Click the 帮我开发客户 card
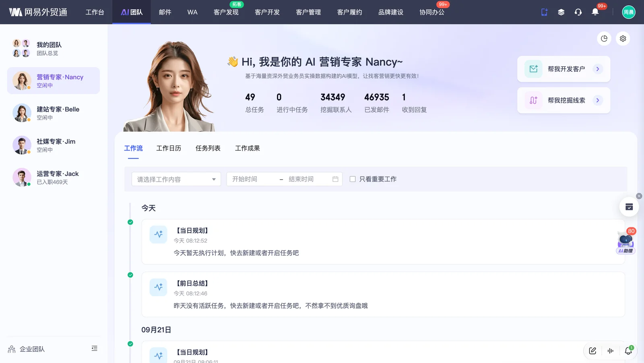 563,69
